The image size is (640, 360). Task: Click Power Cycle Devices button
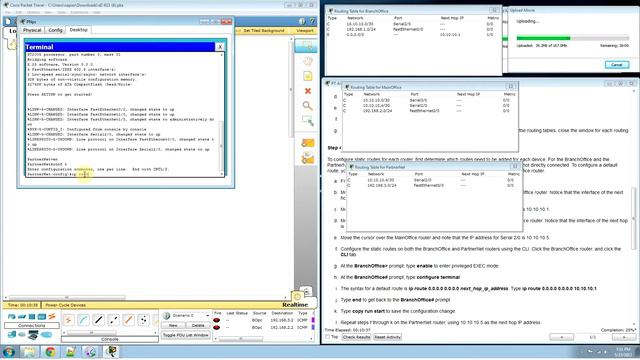pos(65,305)
